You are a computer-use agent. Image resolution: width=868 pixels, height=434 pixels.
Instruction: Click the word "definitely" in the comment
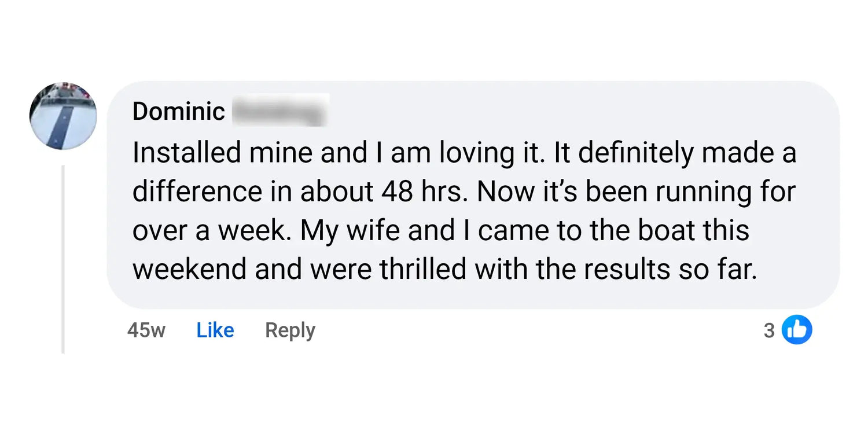(635, 153)
